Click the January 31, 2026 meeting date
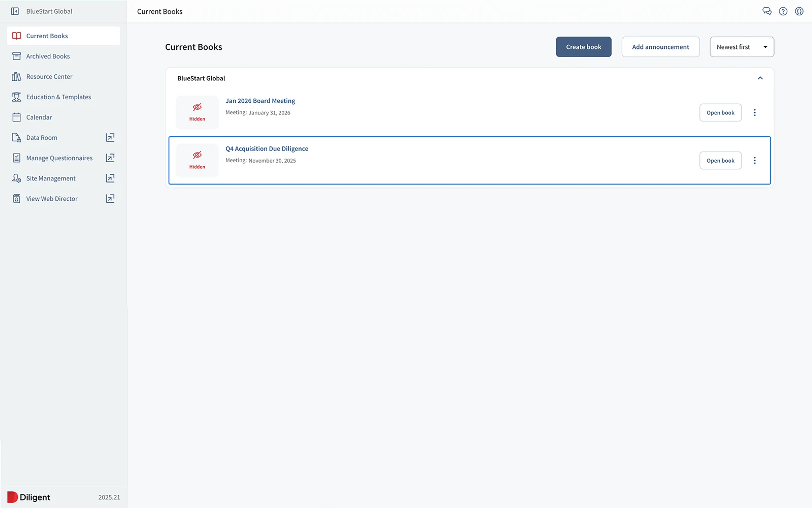The height and width of the screenshot is (508, 812). [269, 113]
